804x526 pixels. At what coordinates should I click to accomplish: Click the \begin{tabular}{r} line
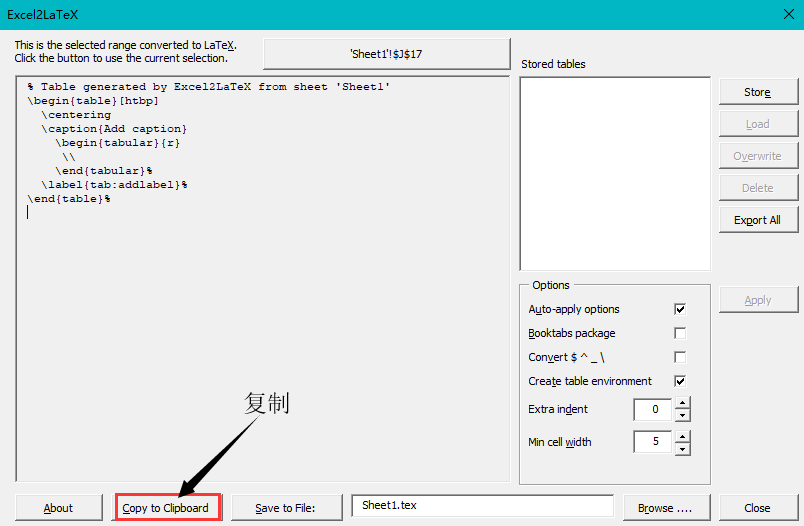[117, 143]
